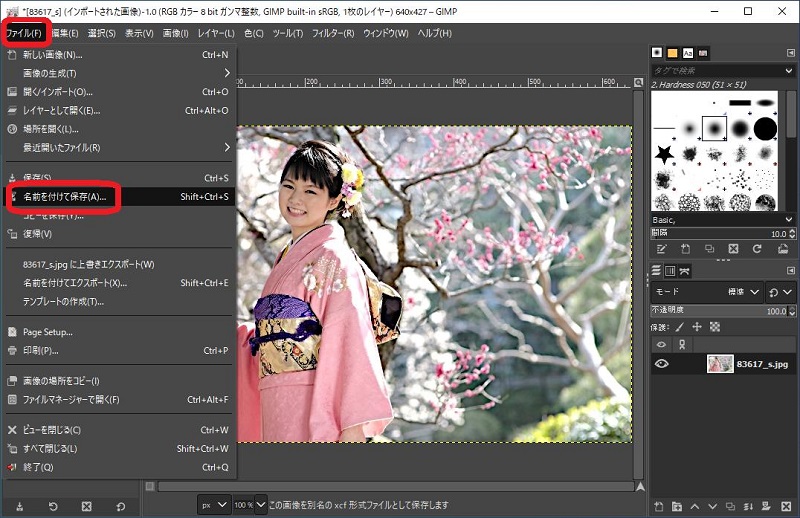Open the ファイル(F) menu
Viewport: 800px width, 518px height.
(23, 33)
